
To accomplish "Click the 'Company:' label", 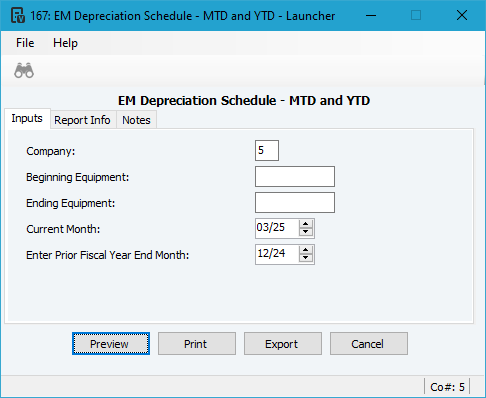I will (x=51, y=151).
